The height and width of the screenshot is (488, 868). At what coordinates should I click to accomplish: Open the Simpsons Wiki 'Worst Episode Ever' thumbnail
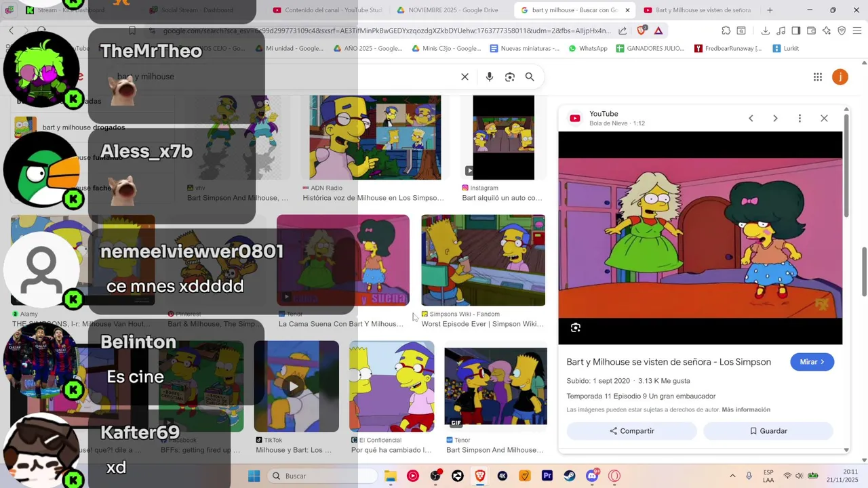pyautogui.click(x=483, y=260)
